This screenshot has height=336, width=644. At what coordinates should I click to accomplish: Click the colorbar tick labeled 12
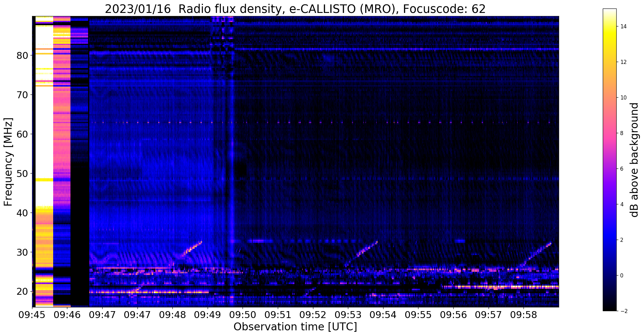tap(623, 62)
